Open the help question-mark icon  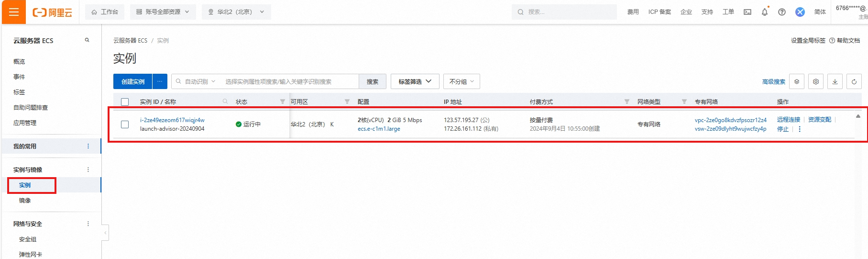[x=782, y=12]
